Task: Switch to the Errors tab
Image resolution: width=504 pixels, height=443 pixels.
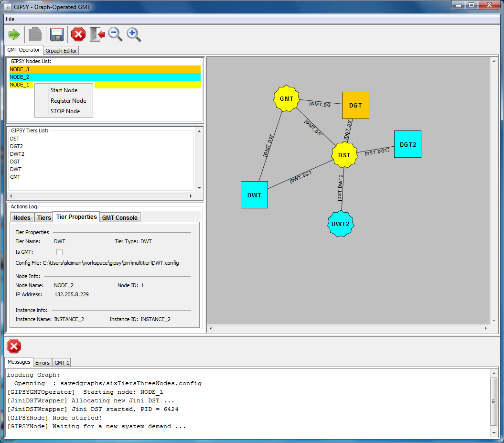Action: (x=43, y=363)
